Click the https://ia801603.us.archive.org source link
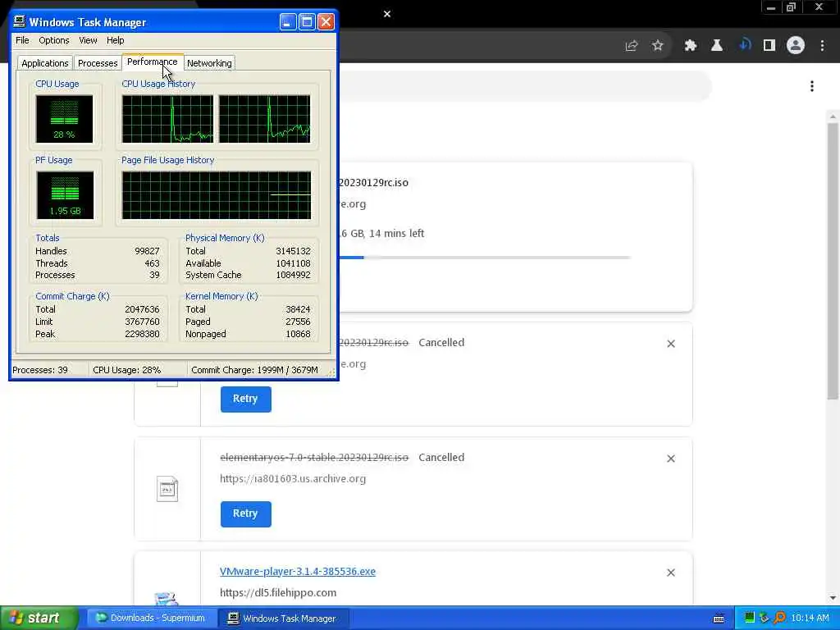Image resolution: width=840 pixels, height=630 pixels. click(x=293, y=479)
